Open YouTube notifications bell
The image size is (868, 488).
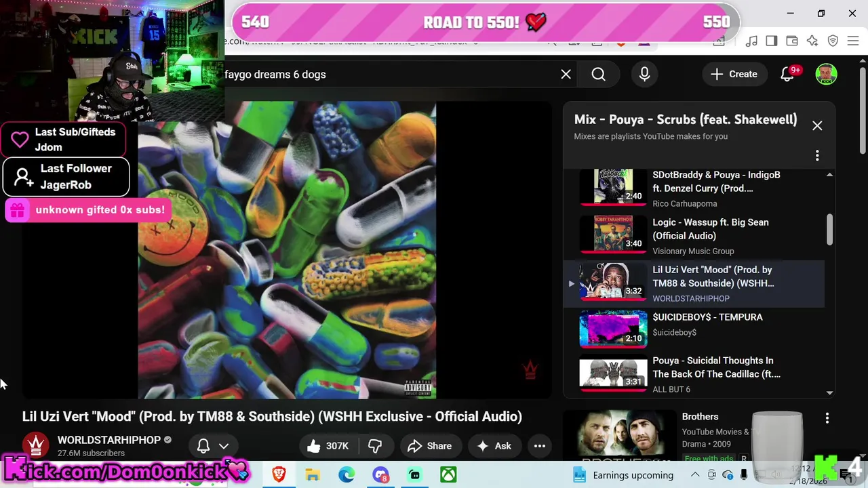(x=787, y=75)
